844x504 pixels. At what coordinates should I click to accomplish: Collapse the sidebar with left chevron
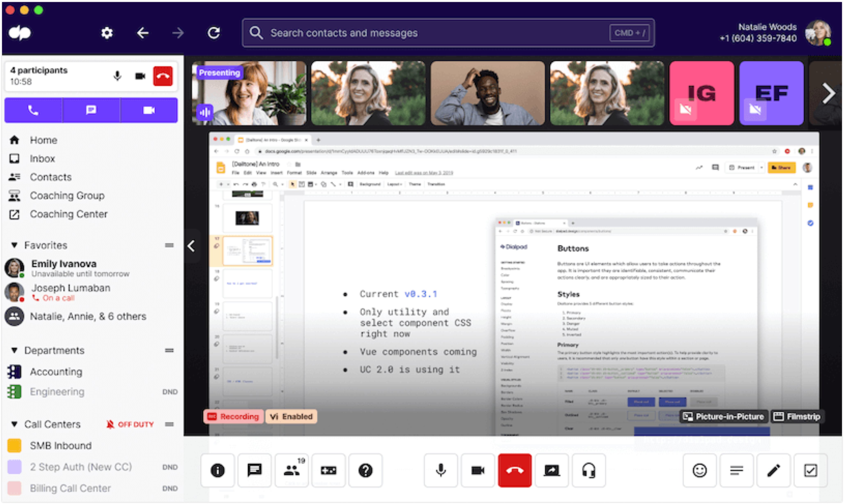[x=192, y=246]
